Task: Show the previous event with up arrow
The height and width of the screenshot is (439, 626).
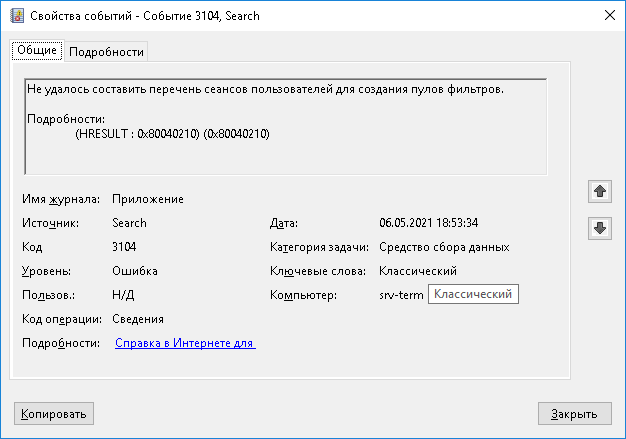Action: [x=600, y=192]
